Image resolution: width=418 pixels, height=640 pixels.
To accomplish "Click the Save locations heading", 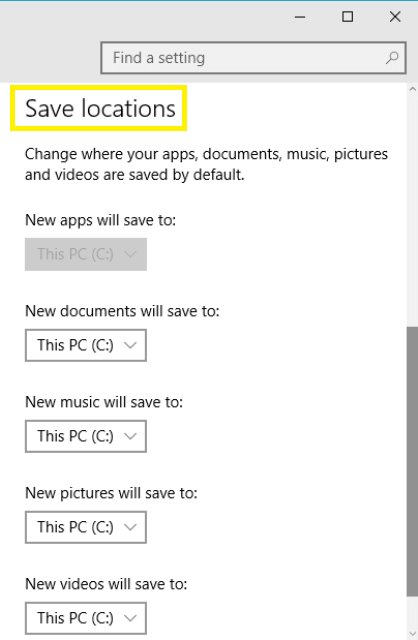I will pyautogui.click(x=100, y=109).
